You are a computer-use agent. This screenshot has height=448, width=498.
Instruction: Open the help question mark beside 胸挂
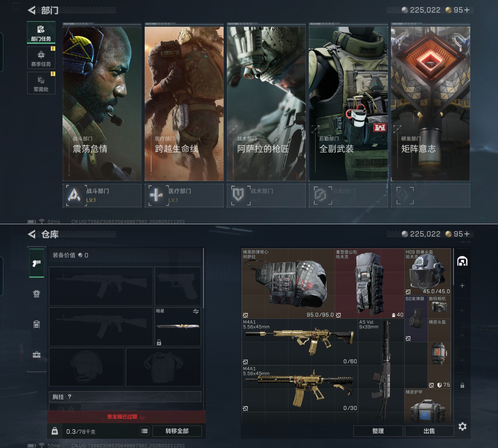[70, 397]
